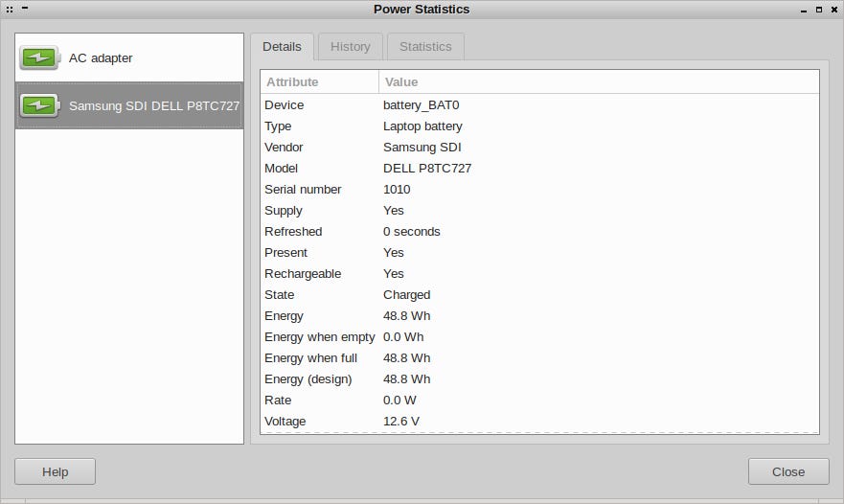Click the 12.6 V voltage value
The image size is (844, 504).
401,421
